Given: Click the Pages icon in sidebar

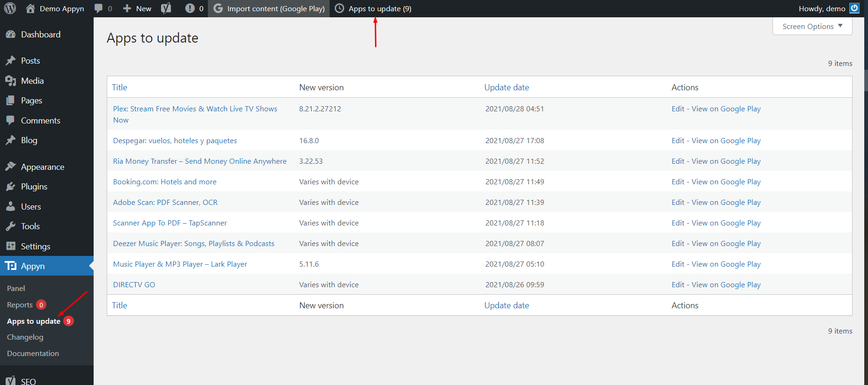Looking at the screenshot, I should 10,101.
